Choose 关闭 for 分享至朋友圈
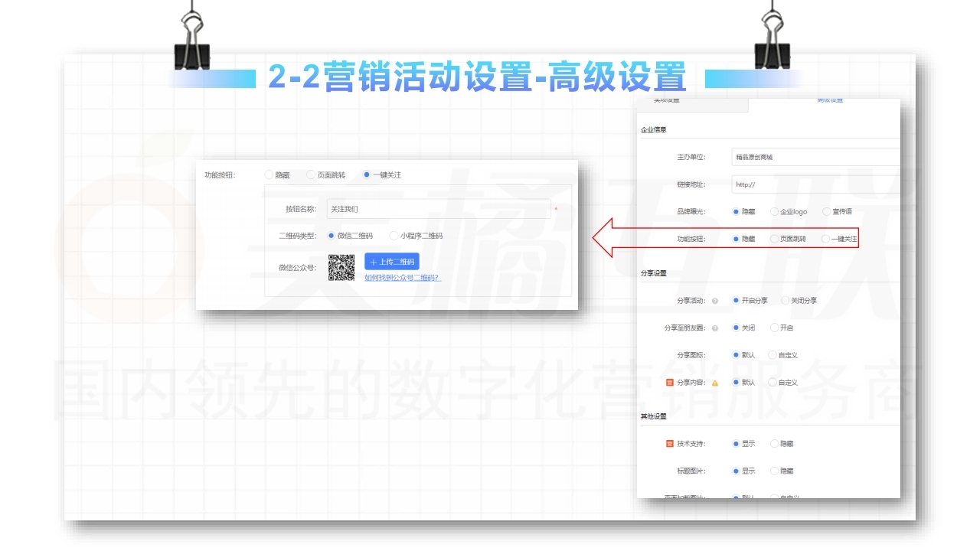Image resolution: width=980 pixels, height=551 pixels. click(737, 328)
